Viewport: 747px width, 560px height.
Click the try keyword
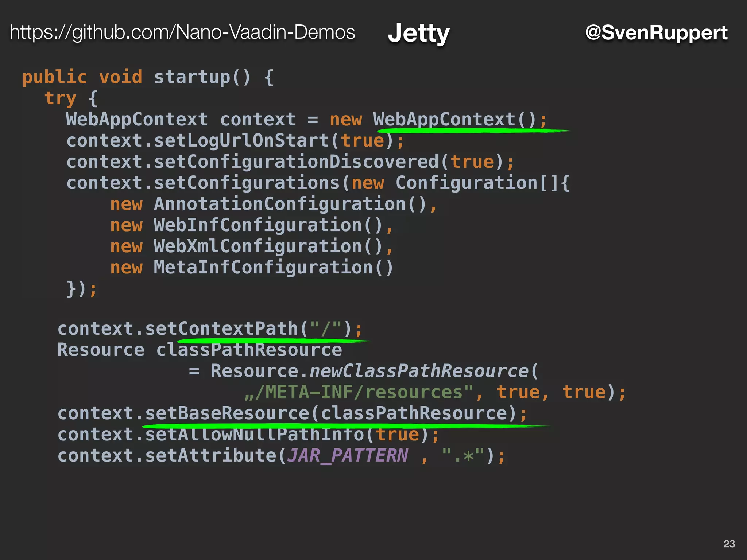(60, 98)
